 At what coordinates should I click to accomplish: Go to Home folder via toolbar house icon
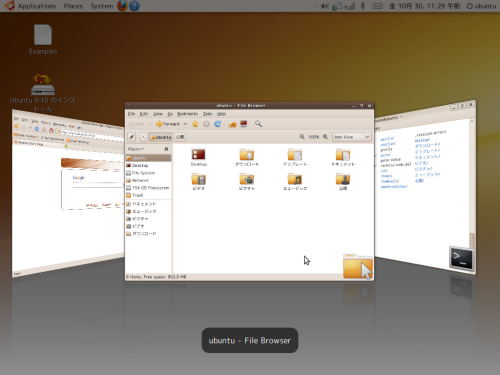(x=232, y=124)
